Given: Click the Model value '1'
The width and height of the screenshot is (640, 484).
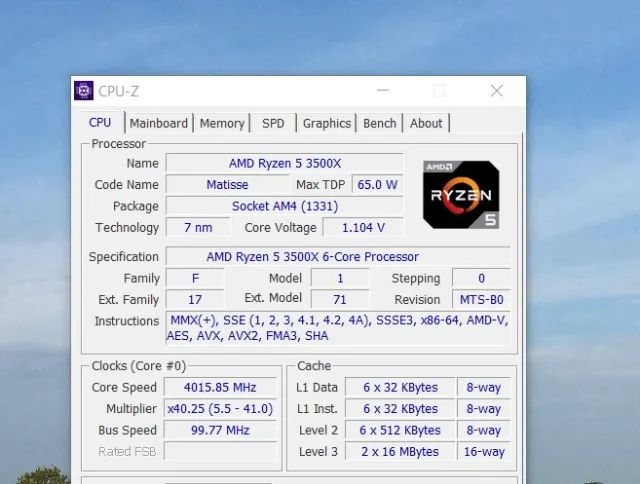Looking at the screenshot, I should pyautogui.click(x=340, y=278).
